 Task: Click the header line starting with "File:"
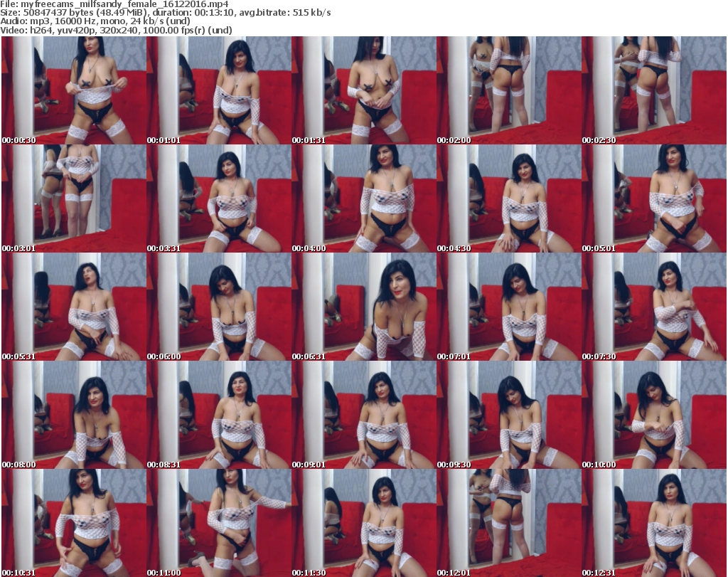point(114,4)
